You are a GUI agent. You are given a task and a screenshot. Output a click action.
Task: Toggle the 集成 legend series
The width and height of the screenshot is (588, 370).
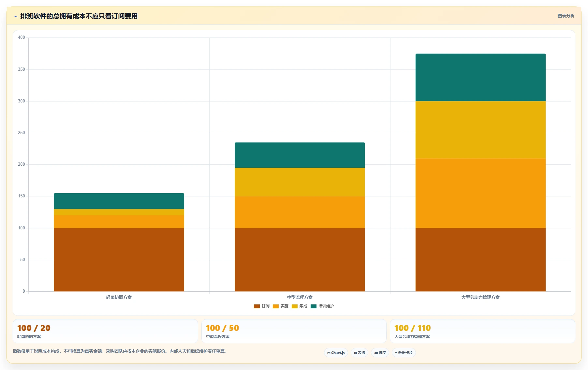[x=300, y=306]
